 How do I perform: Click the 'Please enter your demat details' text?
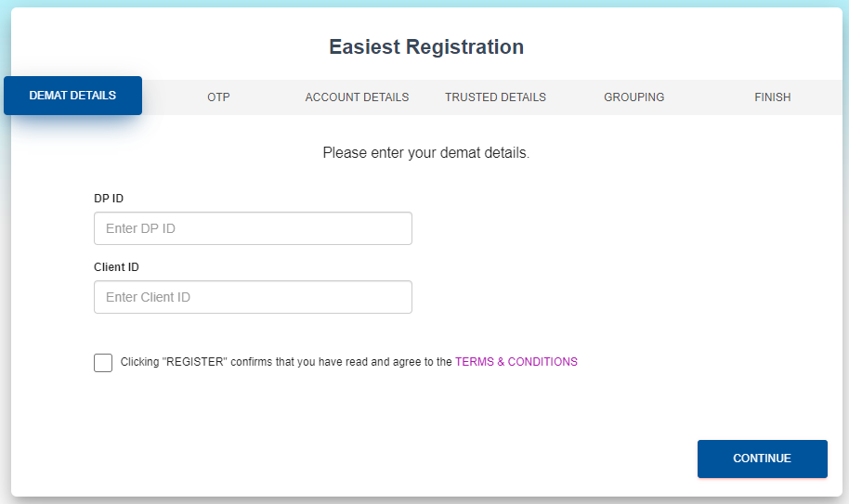pyautogui.click(x=425, y=153)
